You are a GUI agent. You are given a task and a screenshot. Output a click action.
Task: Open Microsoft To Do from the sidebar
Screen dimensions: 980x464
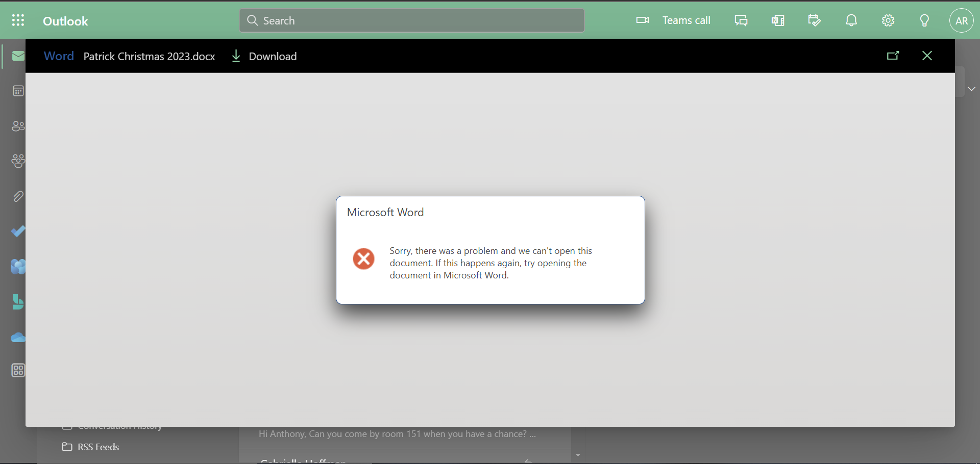click(x=18, y=231)
